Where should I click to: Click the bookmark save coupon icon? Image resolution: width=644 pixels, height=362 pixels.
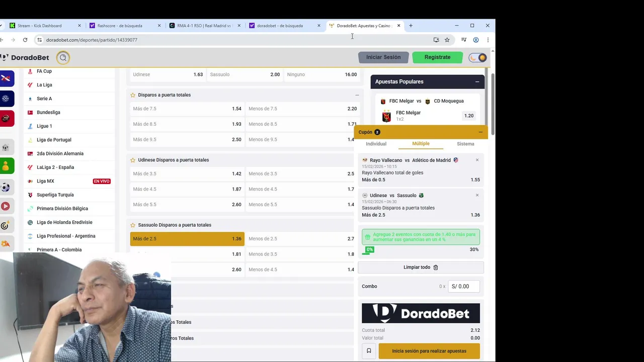click(369, 351)
